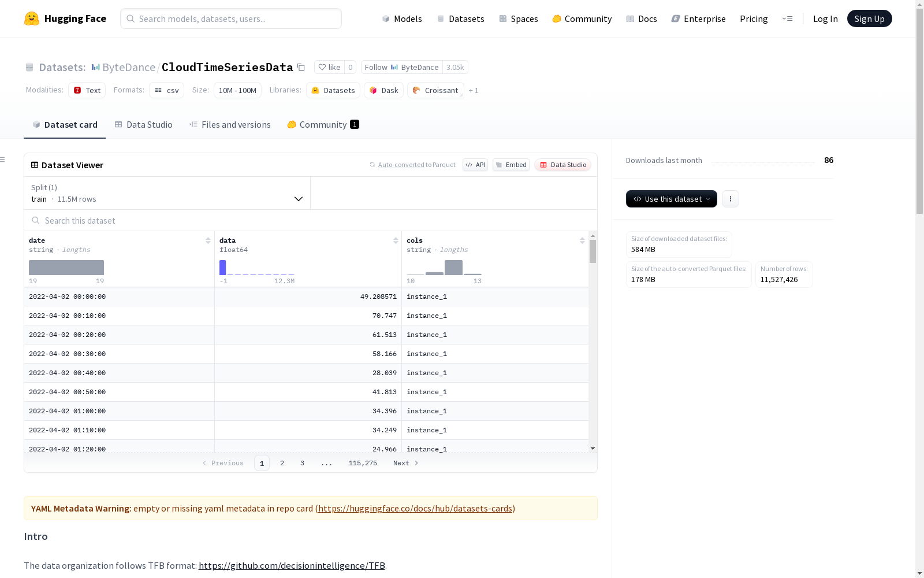The width and height of the screenshot is (924, 578).
Task: Click the Log In link
Action: click(825, 18)
